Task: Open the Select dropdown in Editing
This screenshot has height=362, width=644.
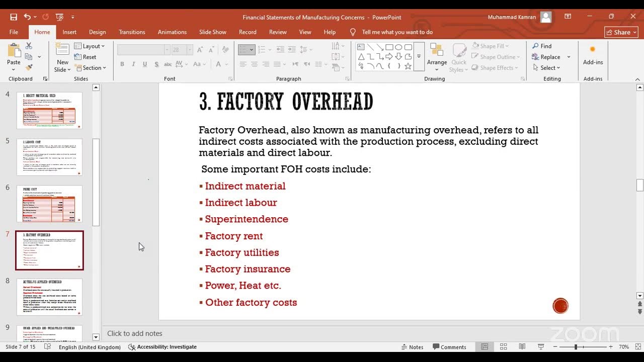Action: click(547, 68)
